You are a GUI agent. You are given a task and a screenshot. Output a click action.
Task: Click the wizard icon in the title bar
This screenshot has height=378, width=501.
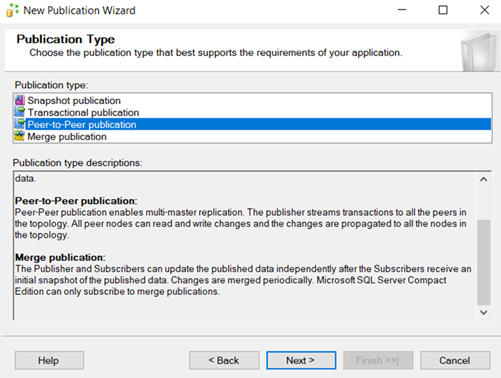[12, 10]
